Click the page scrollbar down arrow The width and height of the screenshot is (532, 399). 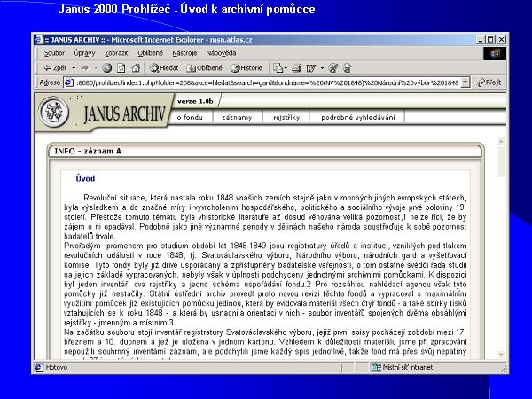click(x=502, y=355)
